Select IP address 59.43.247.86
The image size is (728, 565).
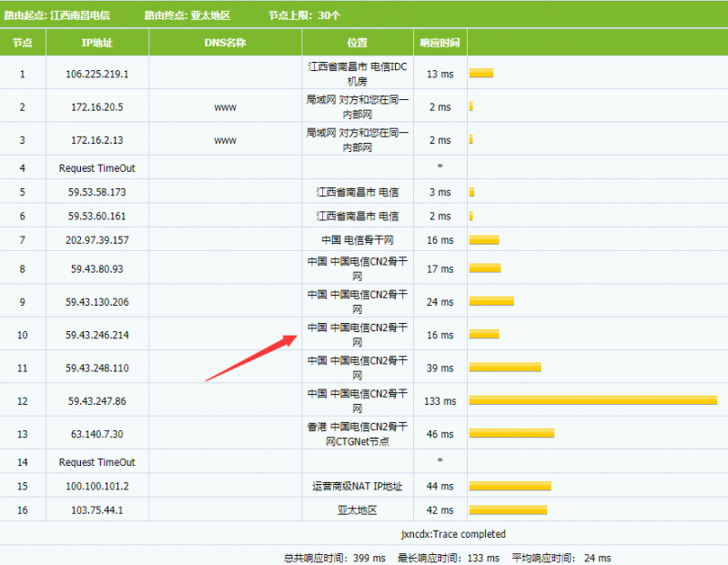coord(97,401)
